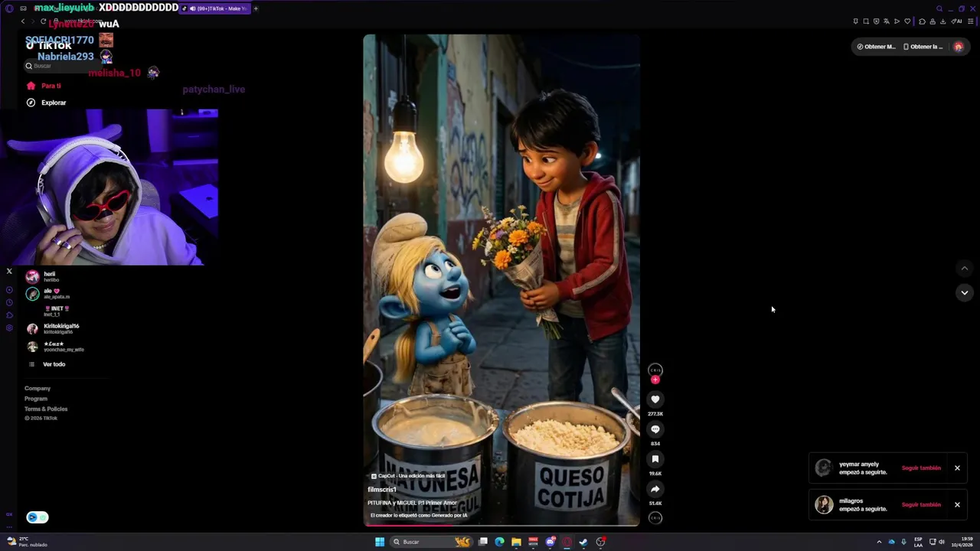Bookmark the video to favorites
The image size is (980, 551).
[655, 459]
